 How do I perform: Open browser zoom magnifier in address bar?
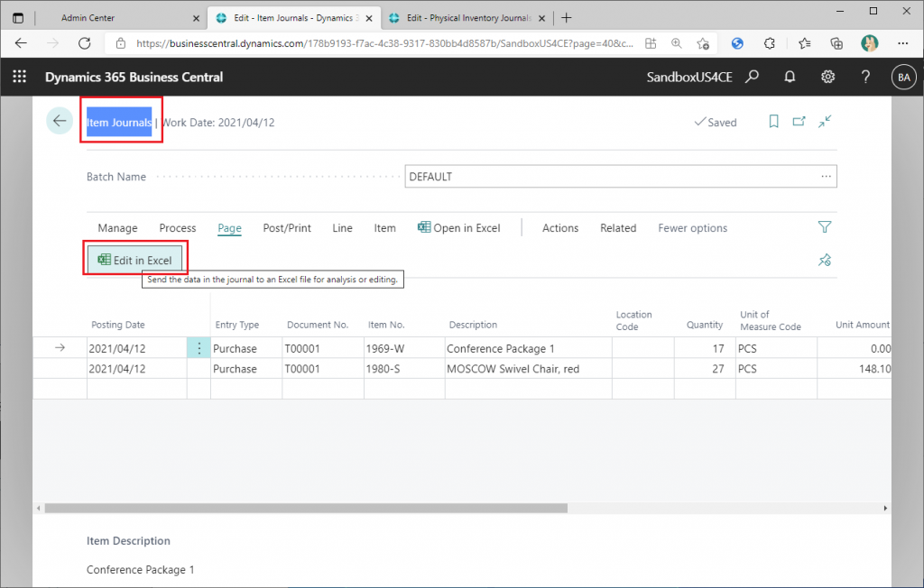pyautogui.click(x=677, y=43)
